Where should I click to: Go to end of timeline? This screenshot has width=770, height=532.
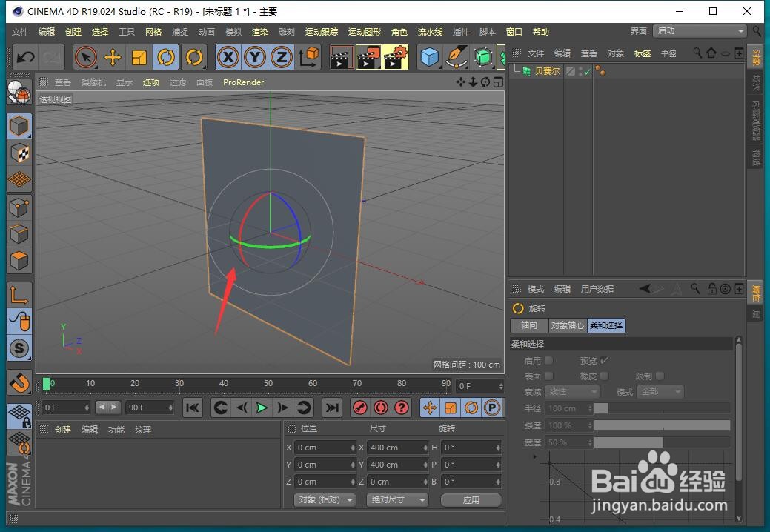click(x=333, y=408)
